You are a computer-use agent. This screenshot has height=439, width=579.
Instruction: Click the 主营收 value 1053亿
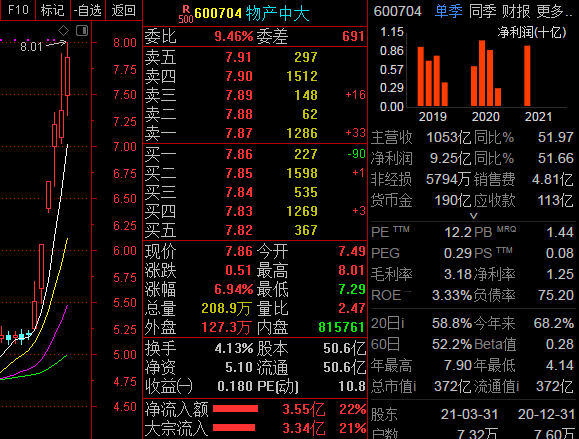448,138
